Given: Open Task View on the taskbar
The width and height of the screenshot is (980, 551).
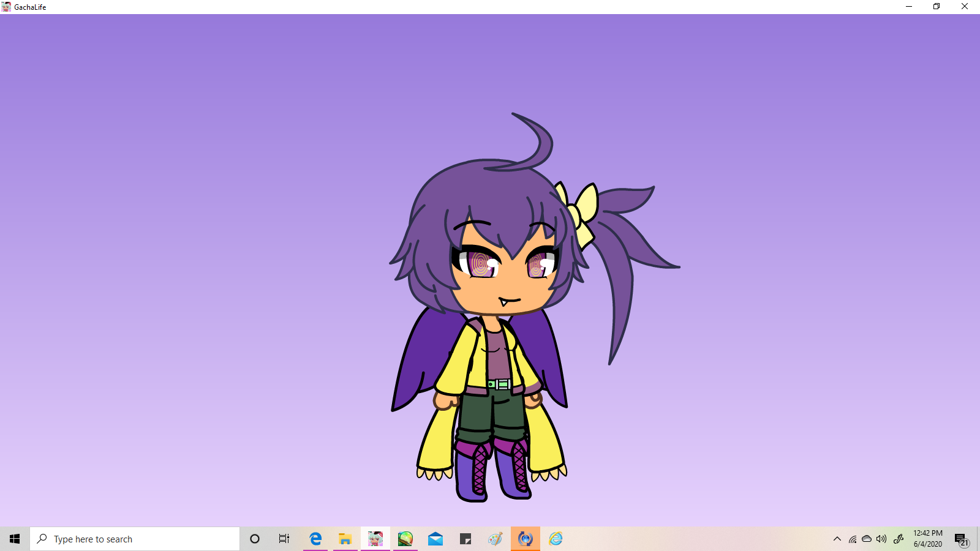Looking at the screenshot, I should coord(284,539).
